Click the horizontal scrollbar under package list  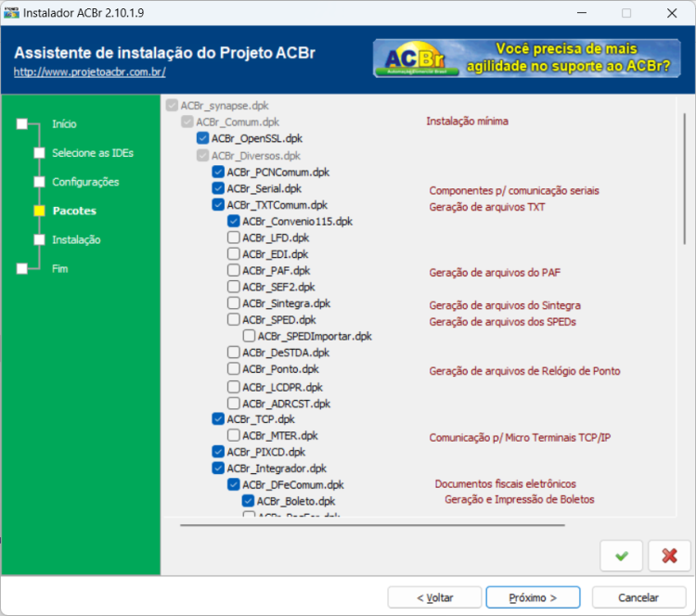(372, 525)
